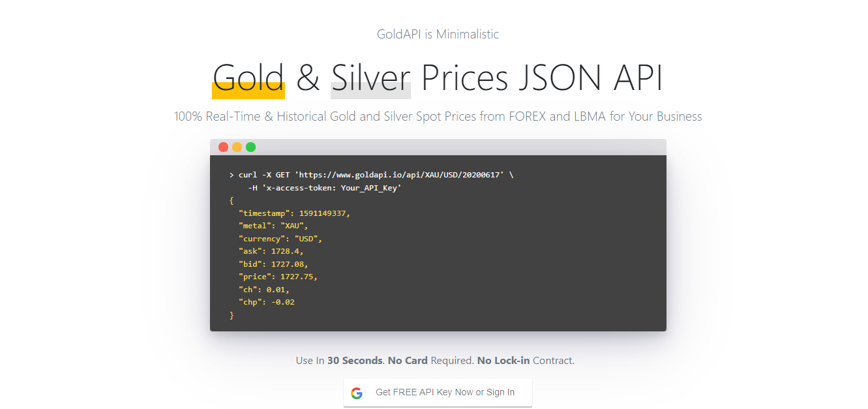Click the yellow dot in the terminal title bar
868x409 pixels.
click(237, 147)
